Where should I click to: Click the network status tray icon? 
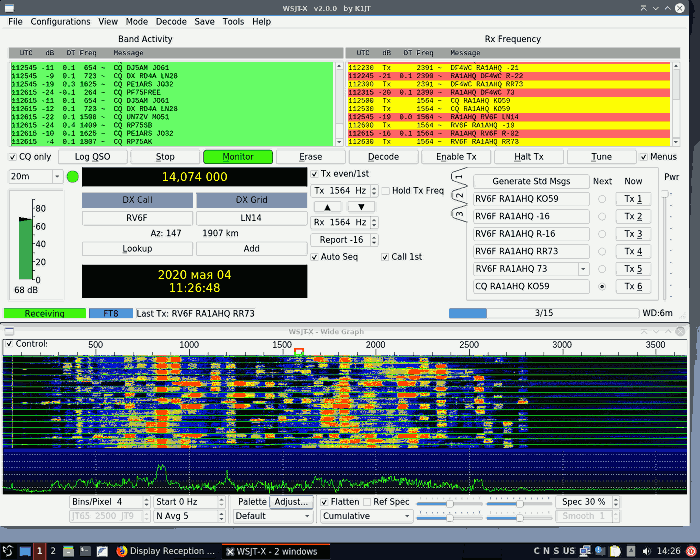tap(585, 551)
